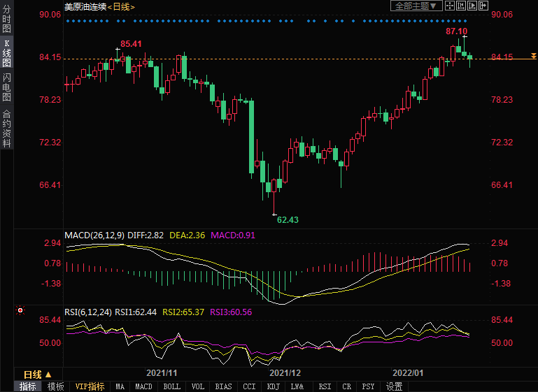Image resolution: width=538 pixels, height=392 pixels.
Task: Select the 指标 bottom tab
Action: coord(28,386)
